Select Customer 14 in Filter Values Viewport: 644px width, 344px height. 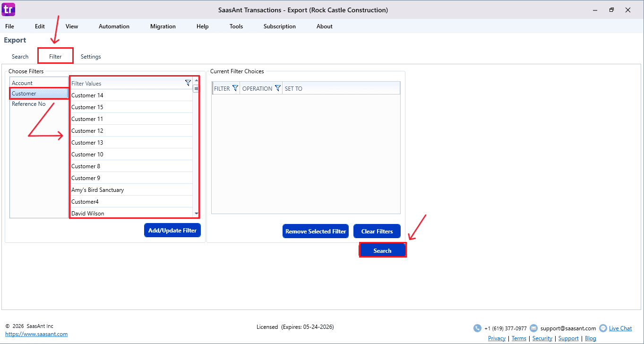click(131, 95)
